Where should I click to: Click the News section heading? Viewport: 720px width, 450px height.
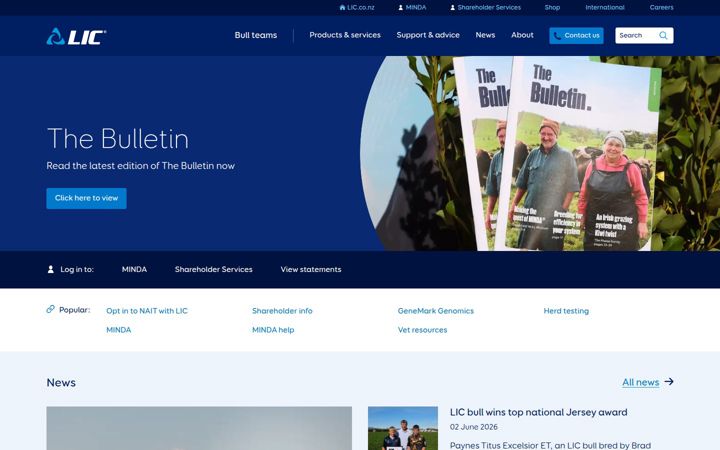point(61,382)
